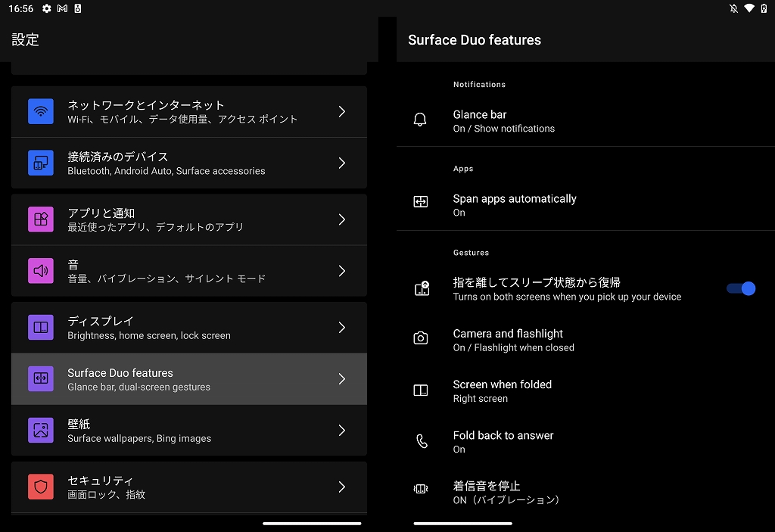Screen dimensions: 775x532
Task: Tap the Apps section header
Action: [463, 169]
